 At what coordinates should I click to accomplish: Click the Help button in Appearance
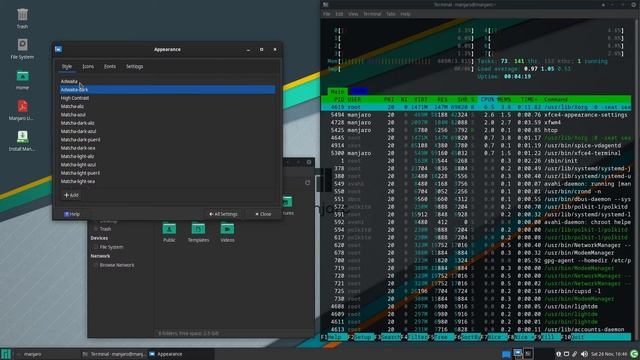tap(72, 214)
